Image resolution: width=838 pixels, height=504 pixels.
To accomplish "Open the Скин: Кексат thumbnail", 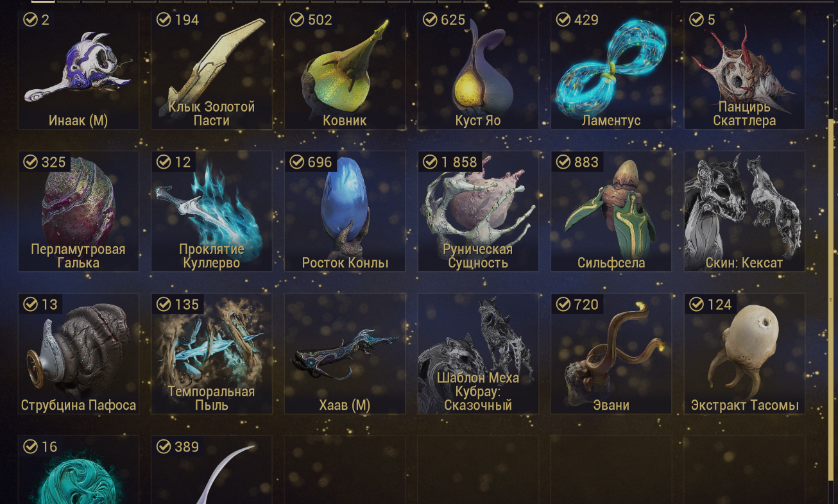I will (x=744, y=212).
